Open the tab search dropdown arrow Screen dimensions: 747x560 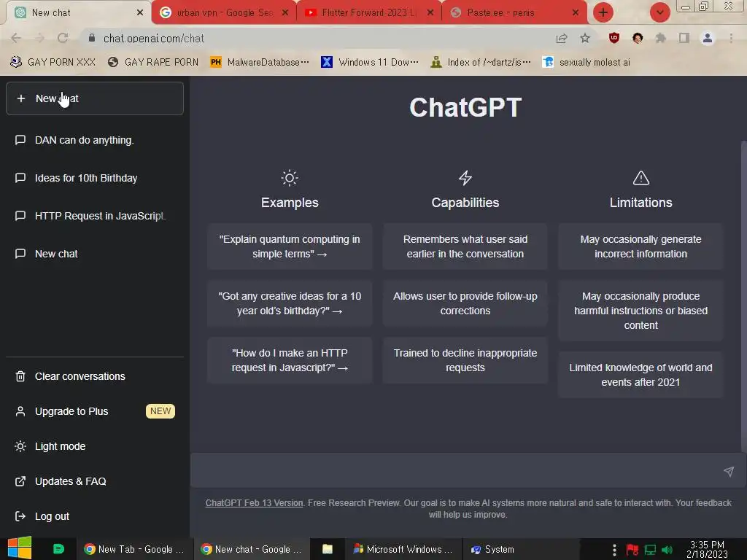pos(659,13)
